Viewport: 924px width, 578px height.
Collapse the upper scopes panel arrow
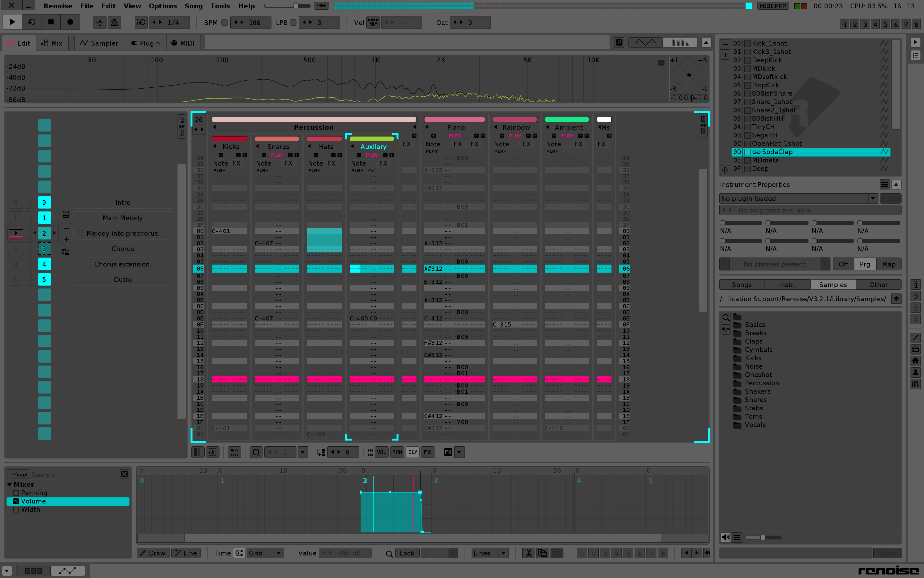706,42
